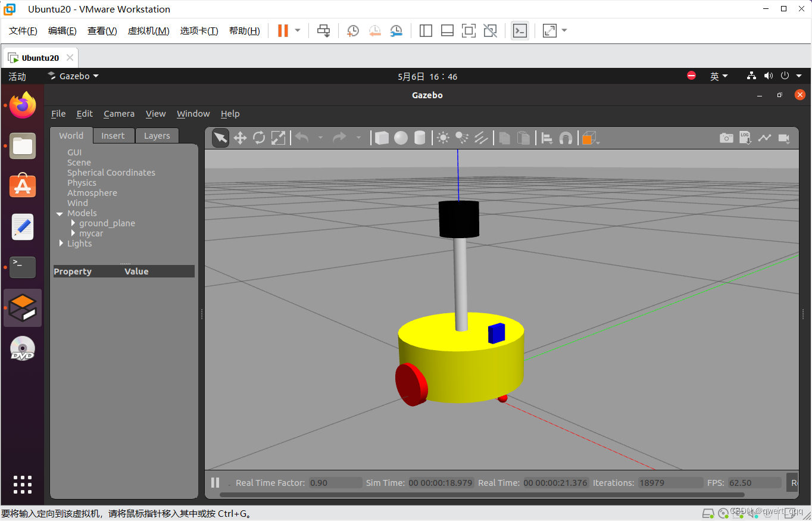Open Gazebo Window menu
The image size is (812, 521).
point(193,114)
